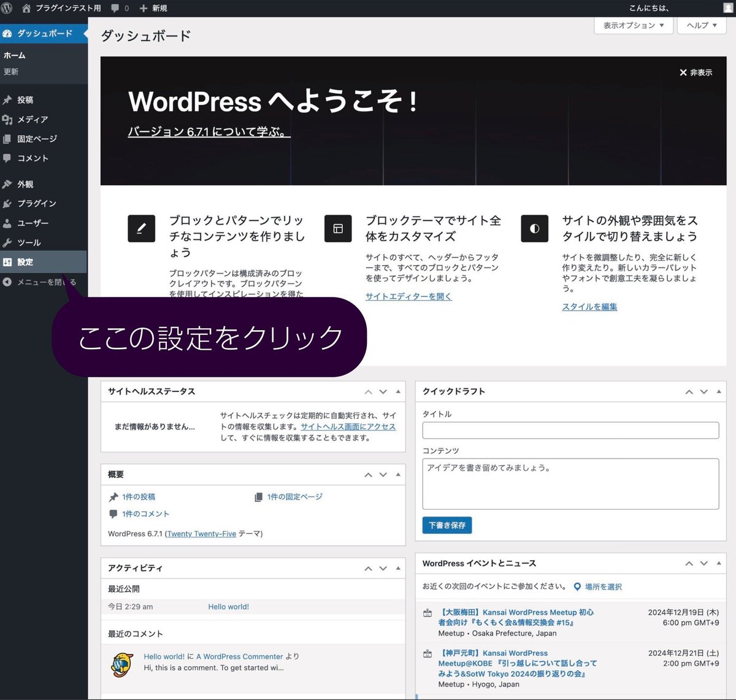Open 設定 menu in sidebar
The height and width of the screenshot is (700, 736).
point(44,262)
